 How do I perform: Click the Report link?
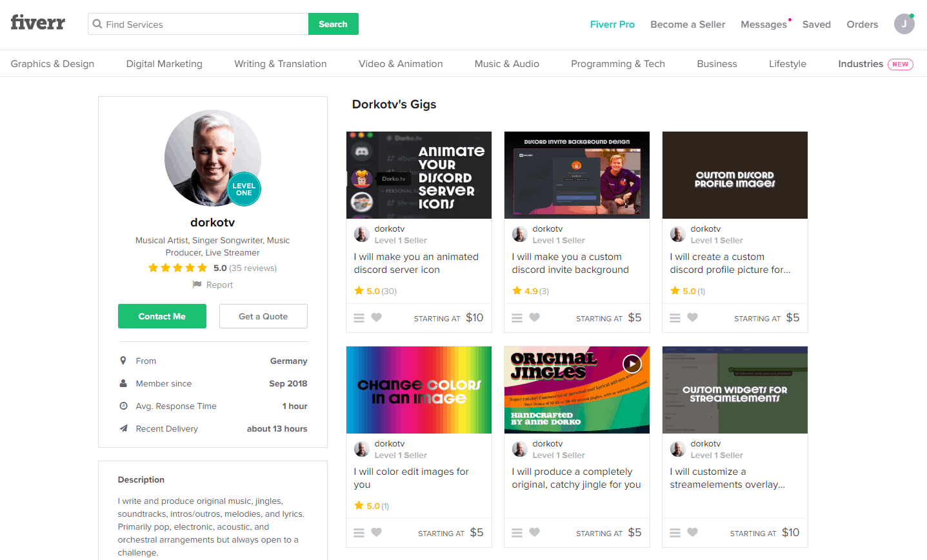219,285
